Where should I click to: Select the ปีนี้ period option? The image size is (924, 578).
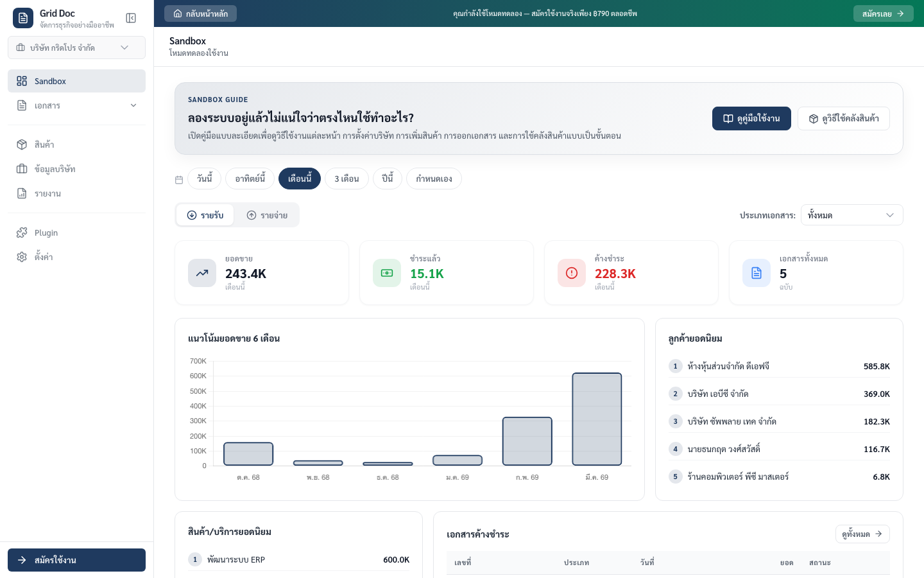point(388,179)
